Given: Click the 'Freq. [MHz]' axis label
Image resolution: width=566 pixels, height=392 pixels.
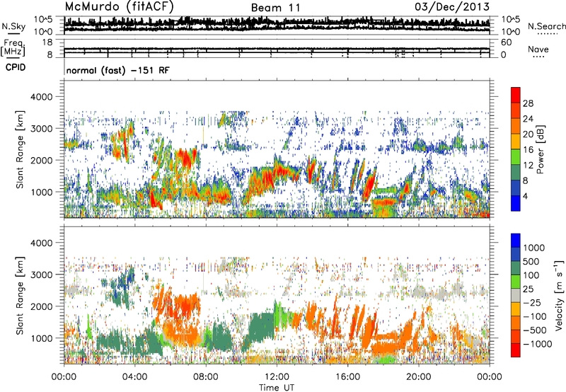Looking at the screenshot, I should [13, 48].
